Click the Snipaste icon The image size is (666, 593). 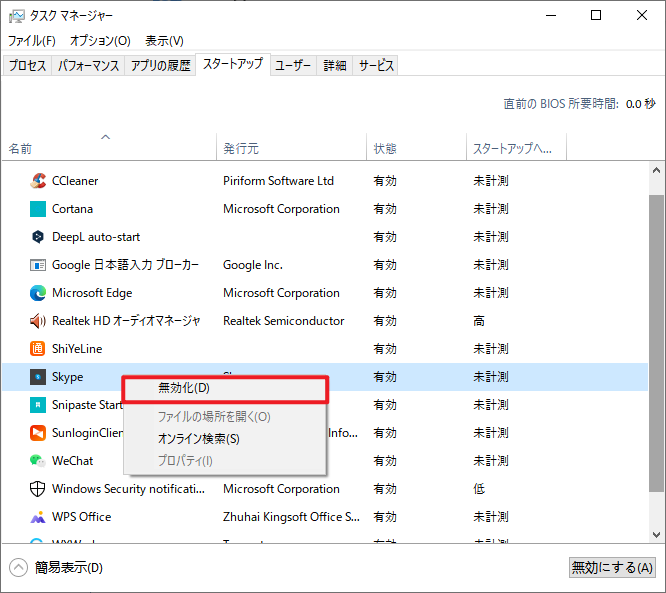click(38, 405)
